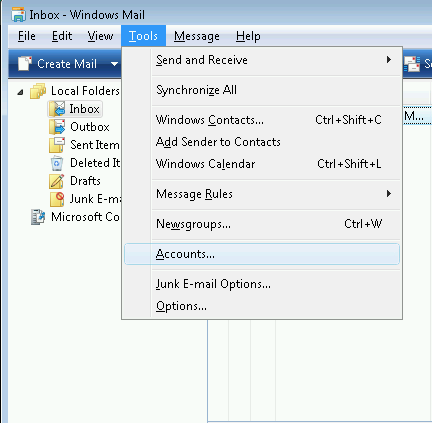Image resolution: width=432 pixels, height=423 pixels.
Task: Click the Create Mail page icon
Action: pyautogui.click(x=25, y=63)
